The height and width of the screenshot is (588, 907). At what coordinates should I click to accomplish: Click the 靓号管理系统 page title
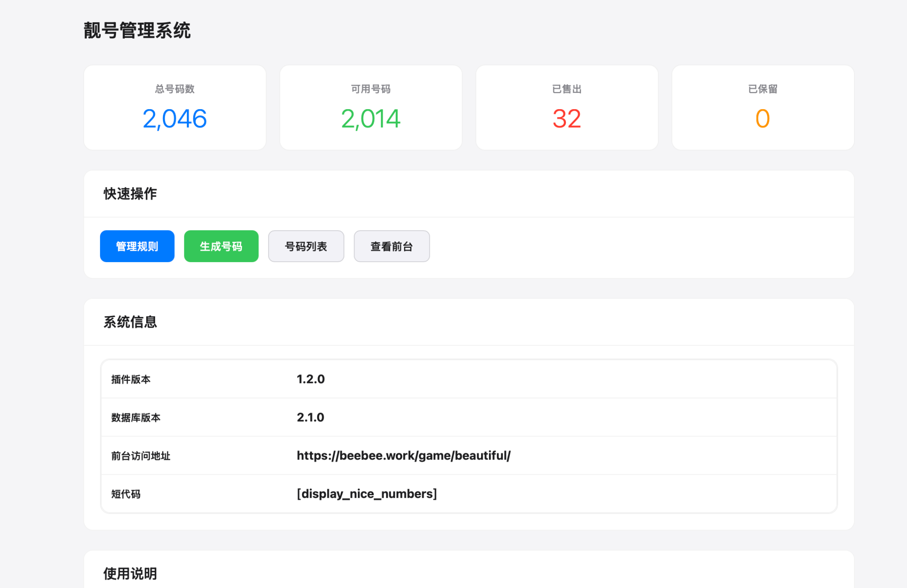(x=137, y=31)
